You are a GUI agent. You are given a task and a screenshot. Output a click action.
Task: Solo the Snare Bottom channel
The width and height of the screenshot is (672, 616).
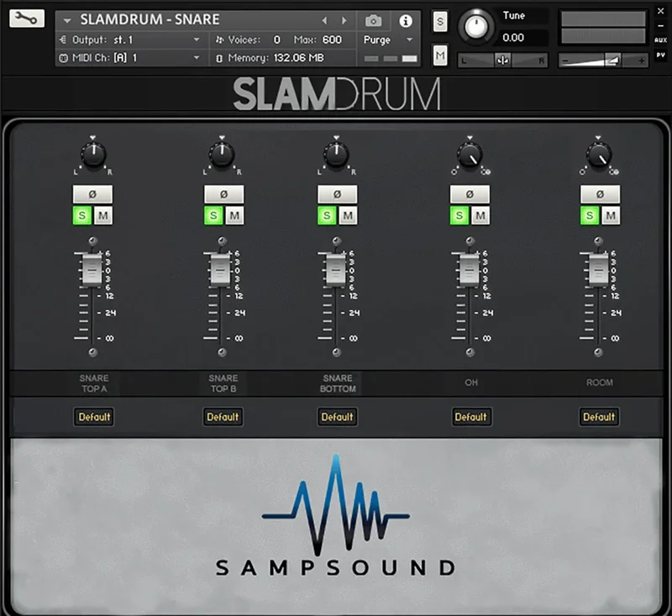327,215
